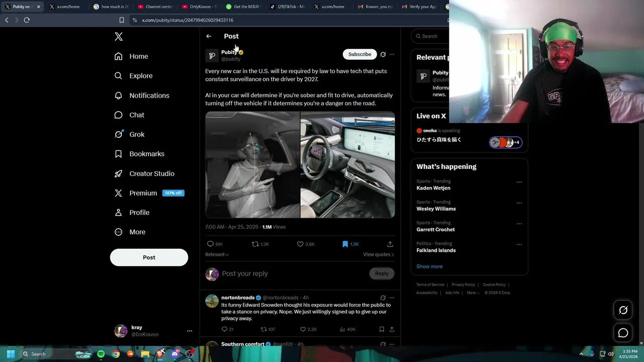
Task: Open the floating Grok button
Action: (x=623, y=310)
